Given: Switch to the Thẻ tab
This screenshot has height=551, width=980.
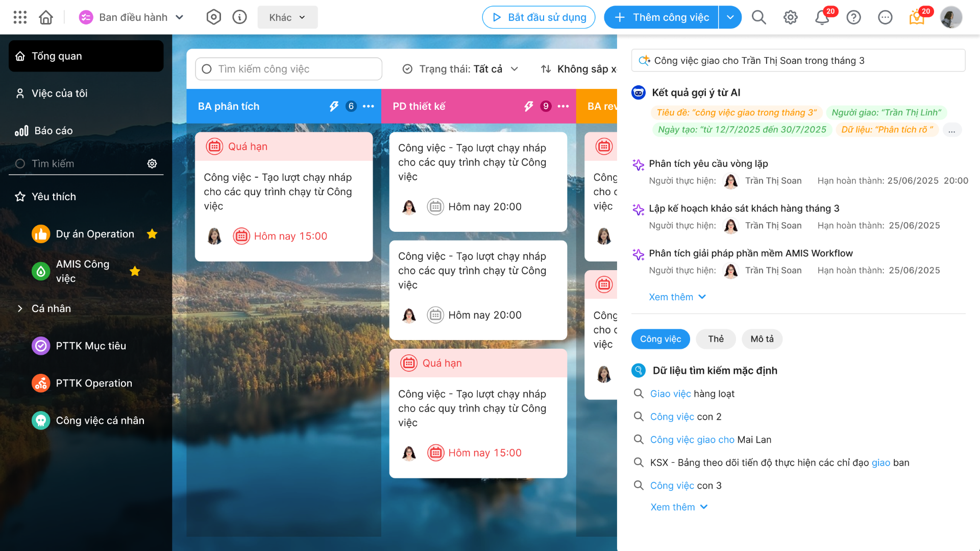Looking at the screenshot, I should click(x=716, y=339).
